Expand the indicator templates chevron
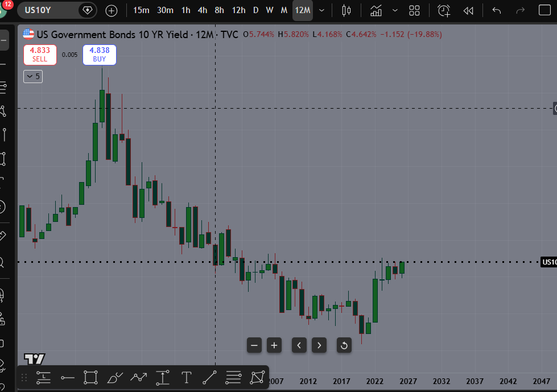Viewport: 557px width, 392px height. click(395, 10)
